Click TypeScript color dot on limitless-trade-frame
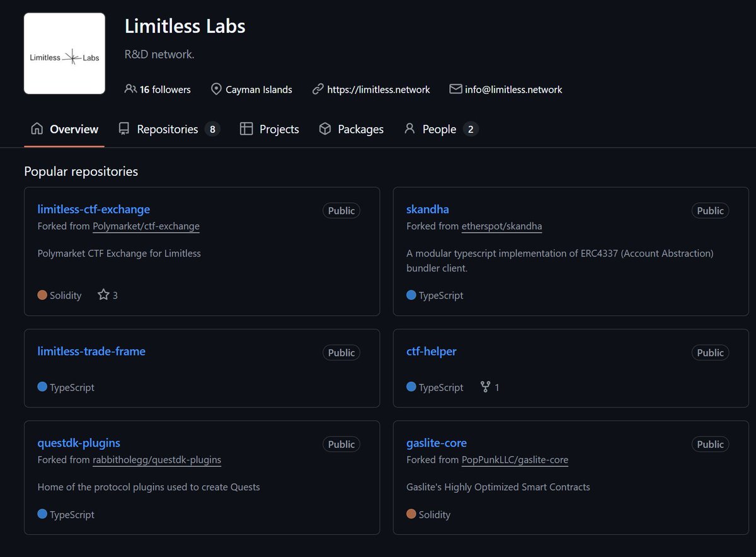 point(42,387)
